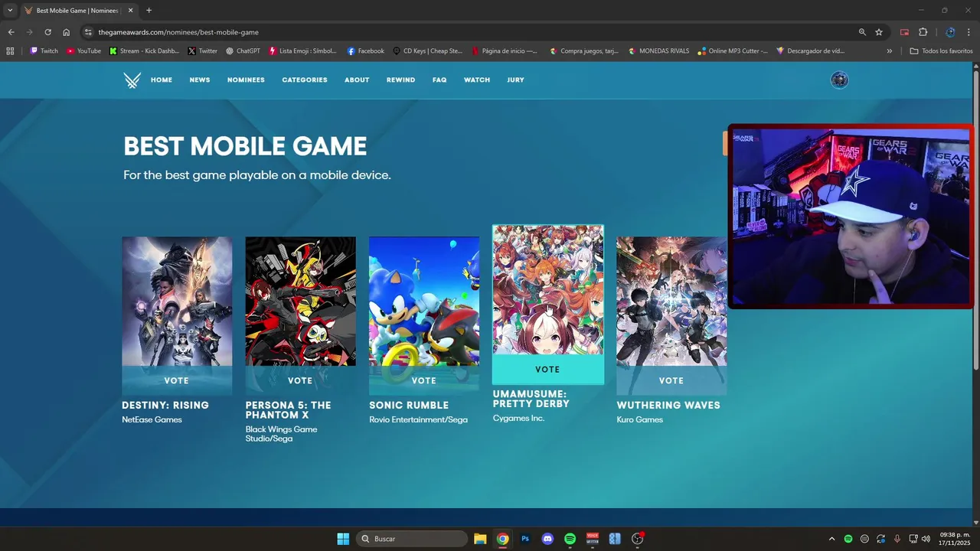
Task: Open CATEGORIES in site navigation
Action: pyautogui.click(x=305, y=80)
